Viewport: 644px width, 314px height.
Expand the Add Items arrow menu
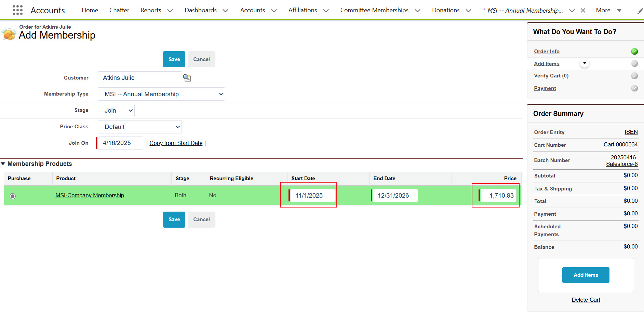585,63
